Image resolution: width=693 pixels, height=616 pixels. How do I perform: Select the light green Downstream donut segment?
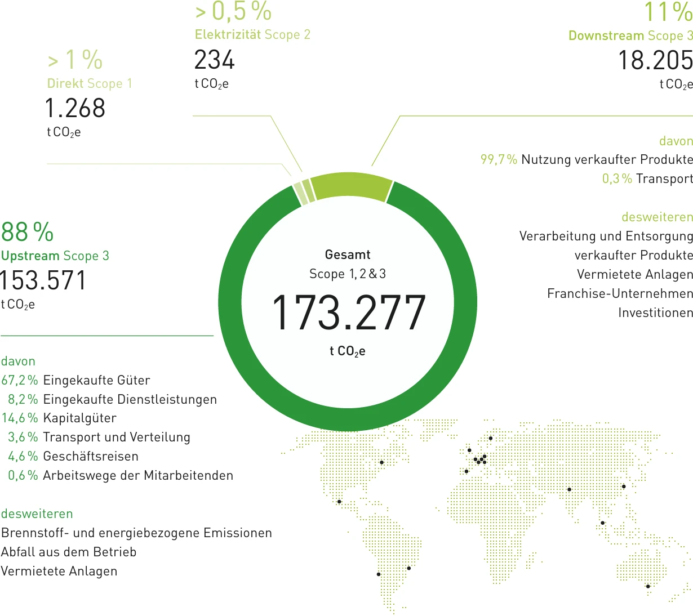click(x=350, y=185)
